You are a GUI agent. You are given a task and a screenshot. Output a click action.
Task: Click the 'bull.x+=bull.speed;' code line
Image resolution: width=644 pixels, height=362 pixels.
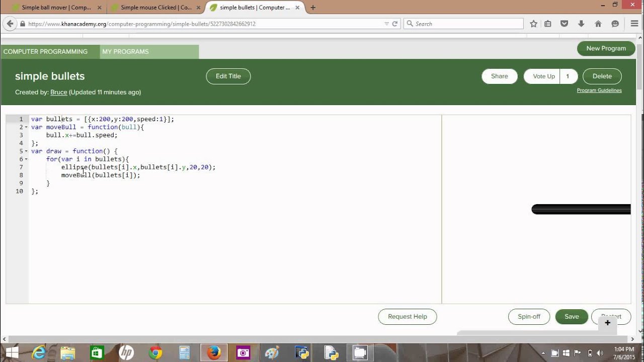pos(82,135)
